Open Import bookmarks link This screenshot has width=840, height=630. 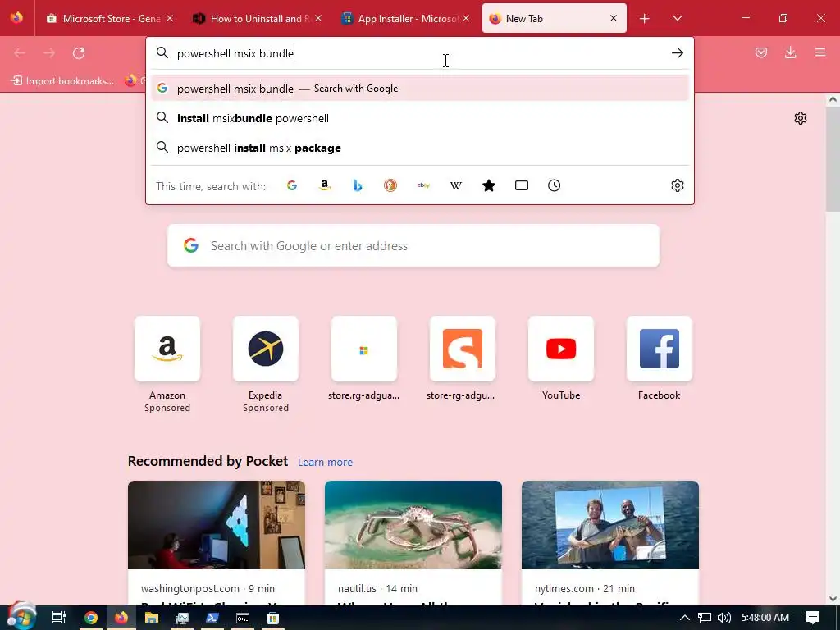click(62, 81)
